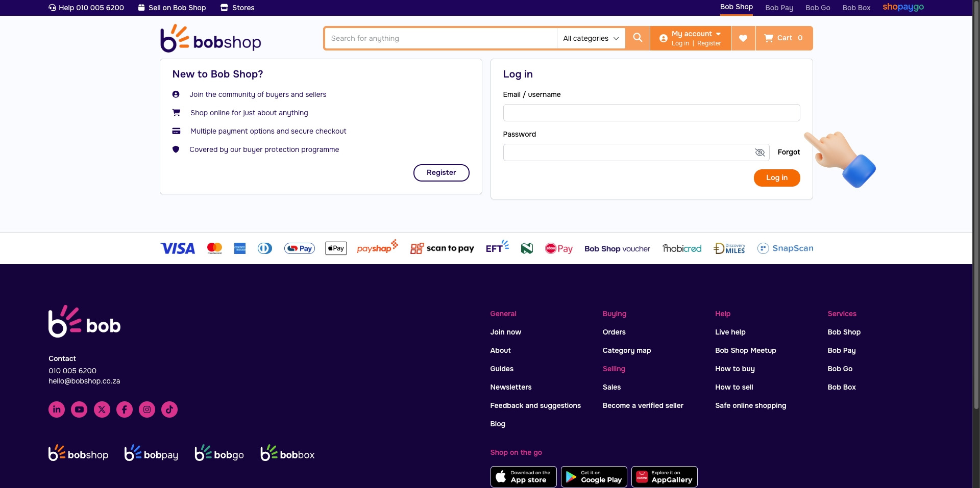
Task: Click the Mastercard payment logo
Action: (214, 248)
